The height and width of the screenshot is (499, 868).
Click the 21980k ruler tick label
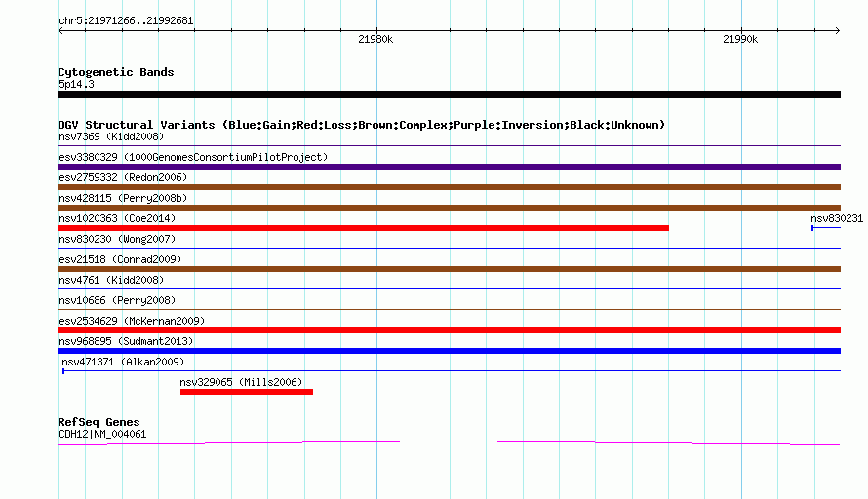(375, 39)
